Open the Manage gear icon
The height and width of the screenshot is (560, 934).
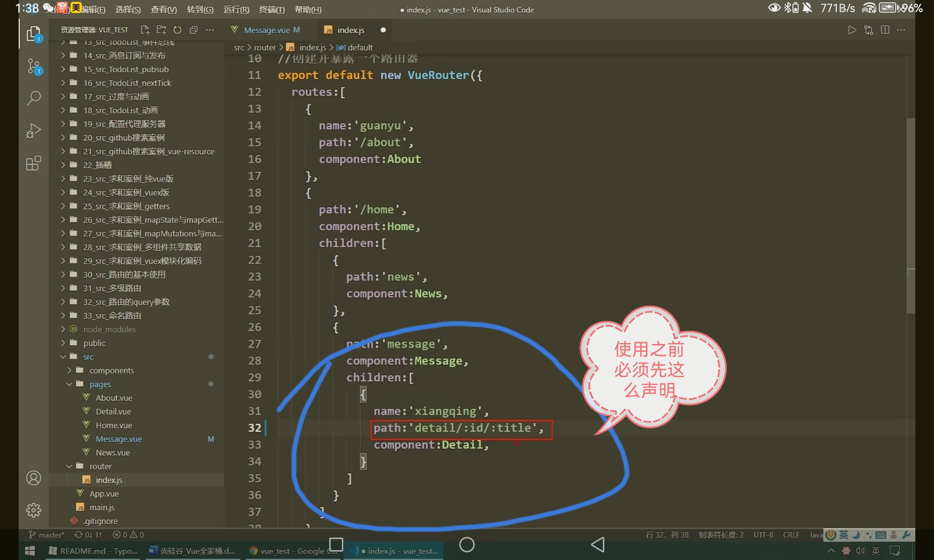[x=34, y=510]
